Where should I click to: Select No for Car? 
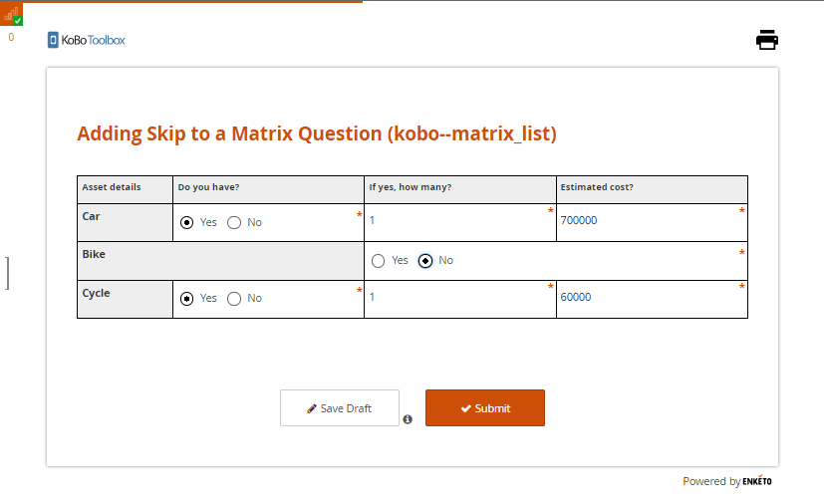[x=234, y=223]
